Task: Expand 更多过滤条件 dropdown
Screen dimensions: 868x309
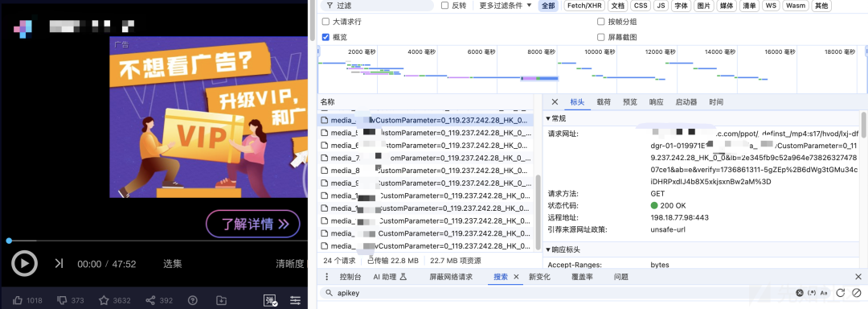Action: 505,6
